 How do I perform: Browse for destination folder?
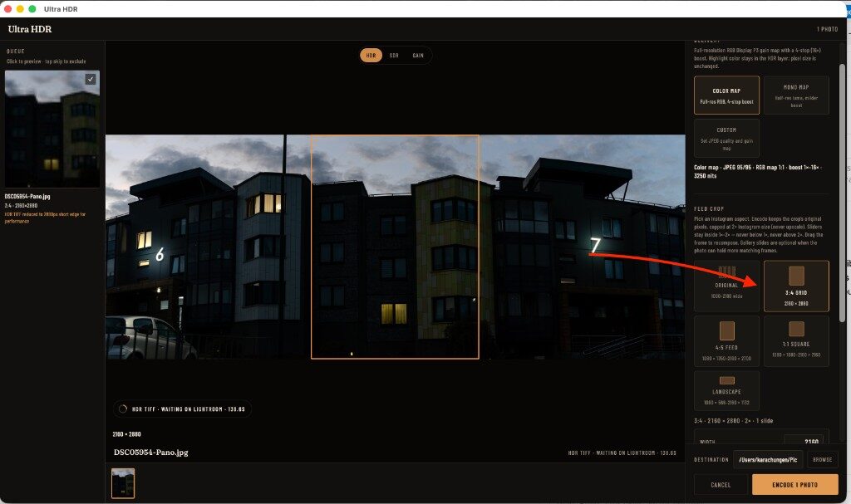click(822, 459)
